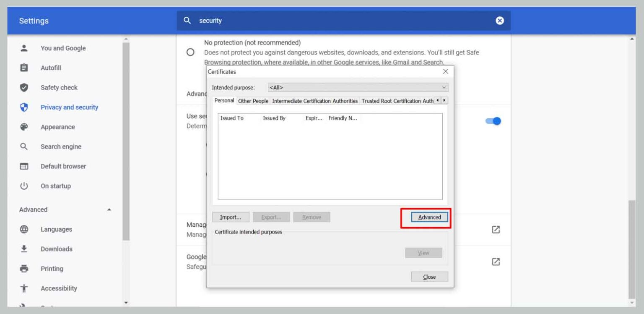Click the Import button in Certificates dialog
Viewport: 644px width, 314px height.
pyautogui.click(x=231, y=217)
